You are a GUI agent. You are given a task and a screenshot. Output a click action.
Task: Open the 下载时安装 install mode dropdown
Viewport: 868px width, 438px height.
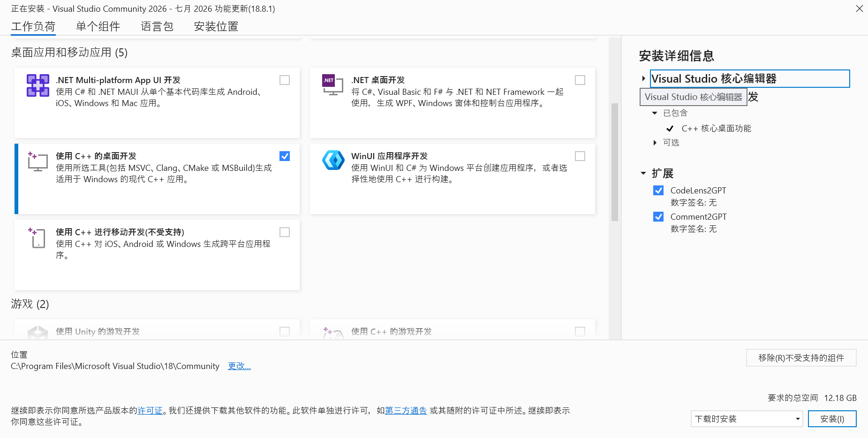tap(747, 419)
